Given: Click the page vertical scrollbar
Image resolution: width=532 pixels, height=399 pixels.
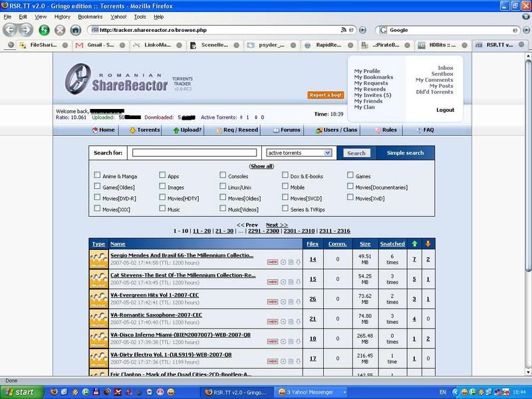Looking at the screenshot, I should click(528, 166).
